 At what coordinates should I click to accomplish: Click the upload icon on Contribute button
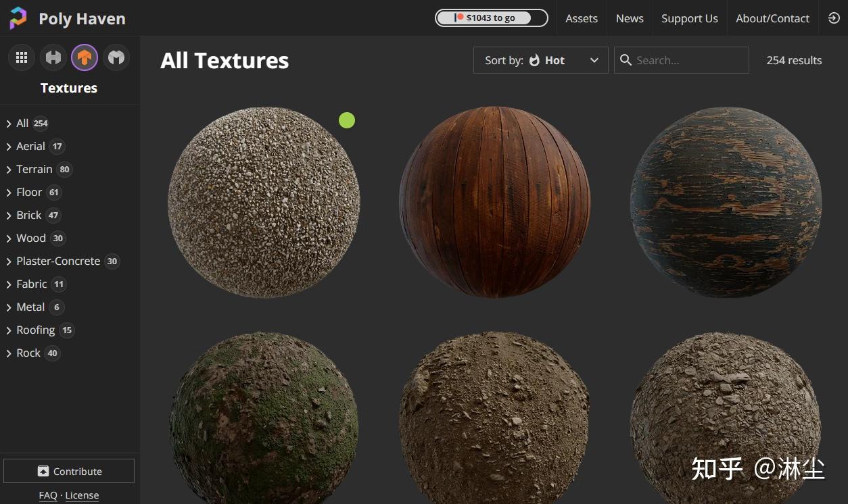[43, 472]
